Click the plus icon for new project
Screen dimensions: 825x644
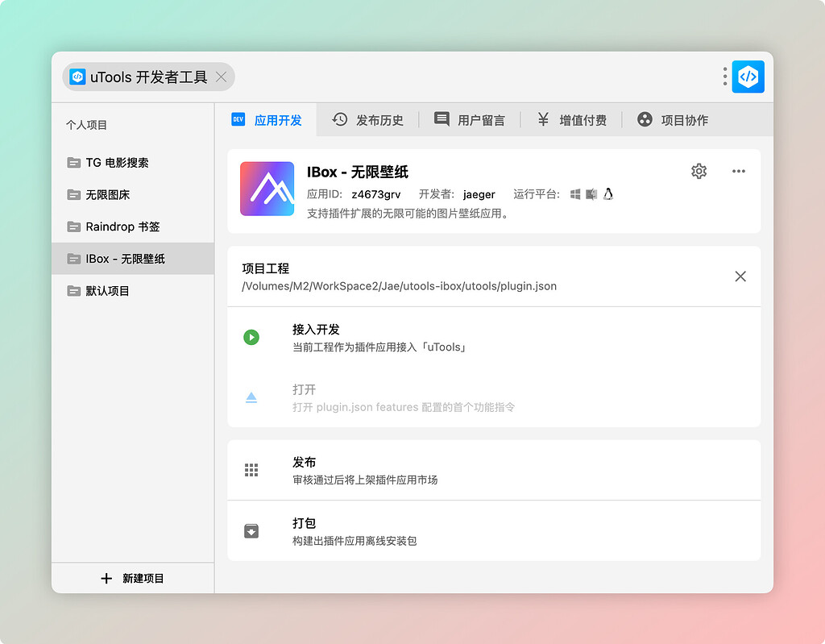(x=106, y=578)
